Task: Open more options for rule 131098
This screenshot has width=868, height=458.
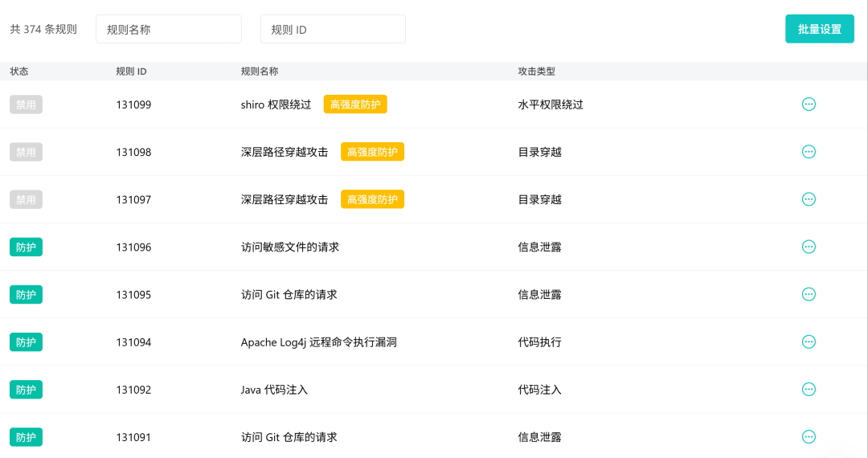Action: [809, 152]
